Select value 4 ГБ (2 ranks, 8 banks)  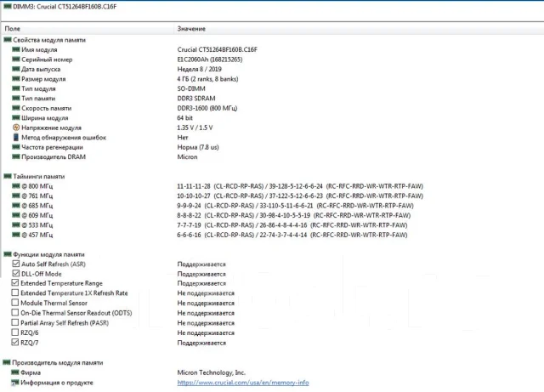tap(207, 79)
